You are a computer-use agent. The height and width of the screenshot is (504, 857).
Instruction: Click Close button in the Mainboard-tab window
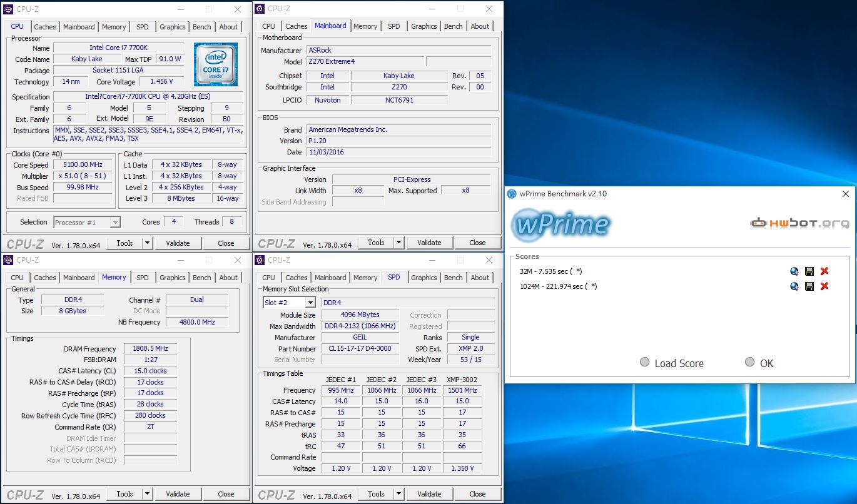pyautogui.click(x=477, y=243)
